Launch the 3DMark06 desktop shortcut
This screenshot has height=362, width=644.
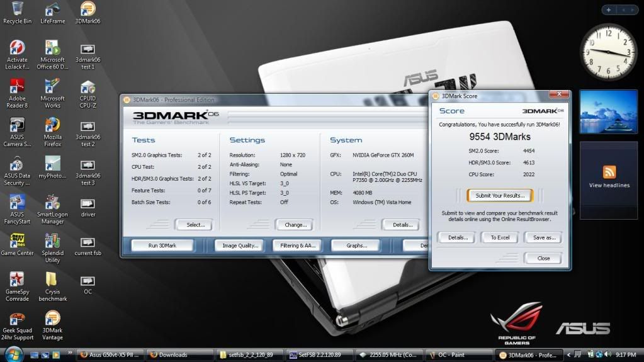tap(88, 13)
